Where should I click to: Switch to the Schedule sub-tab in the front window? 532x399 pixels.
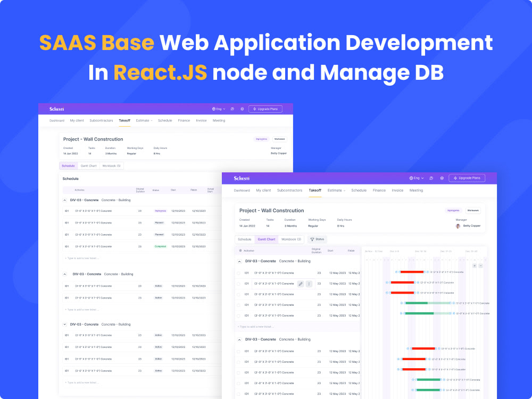tap(244, 239)
